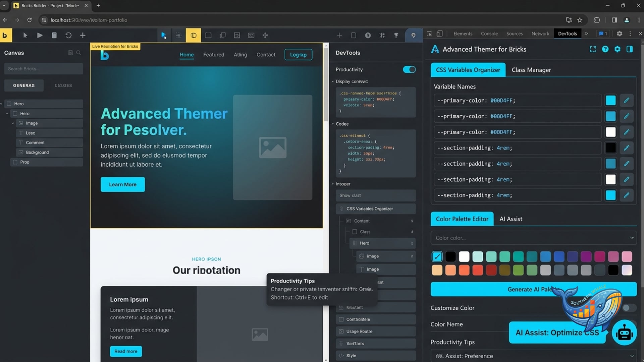Click AI Assist: Optimize CSS button
This screenshot has width=644, height=362.
coord(557,333)
